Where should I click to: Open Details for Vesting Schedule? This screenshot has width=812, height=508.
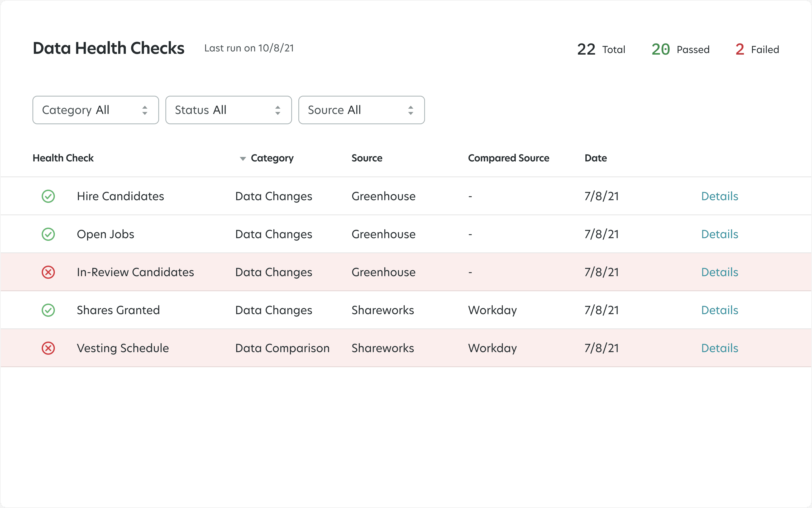click(719, 348)
